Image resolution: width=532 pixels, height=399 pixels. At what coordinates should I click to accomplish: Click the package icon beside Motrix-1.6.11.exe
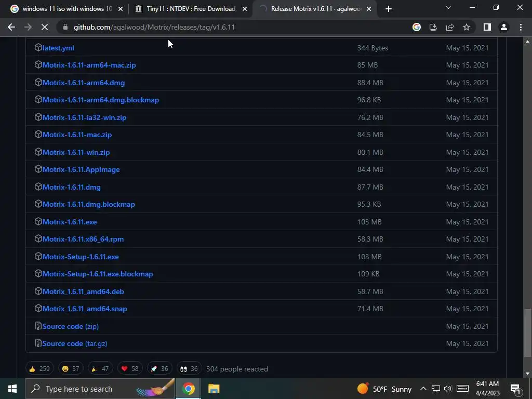point(38,221)
